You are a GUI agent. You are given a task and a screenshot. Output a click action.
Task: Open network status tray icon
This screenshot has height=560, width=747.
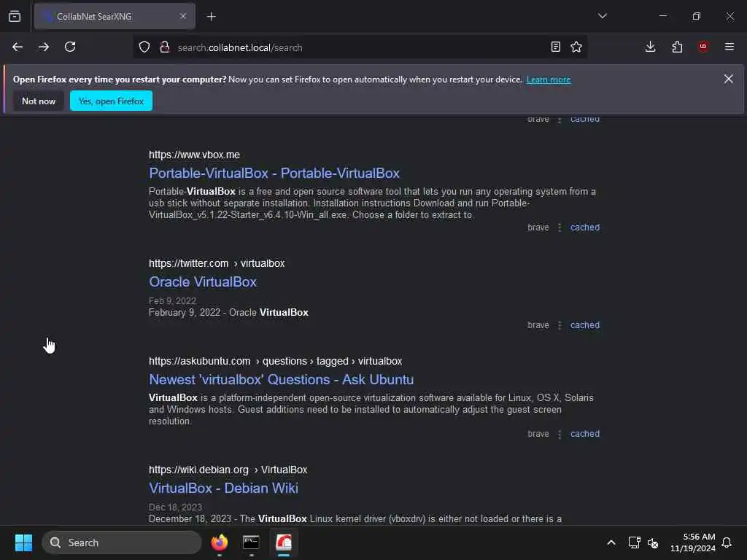634,542
